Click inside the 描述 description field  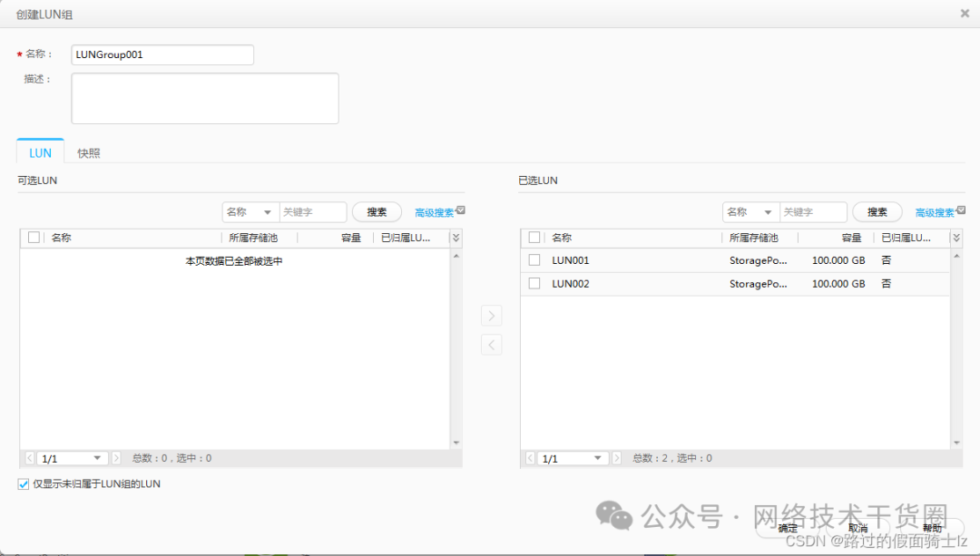point(204,97)
